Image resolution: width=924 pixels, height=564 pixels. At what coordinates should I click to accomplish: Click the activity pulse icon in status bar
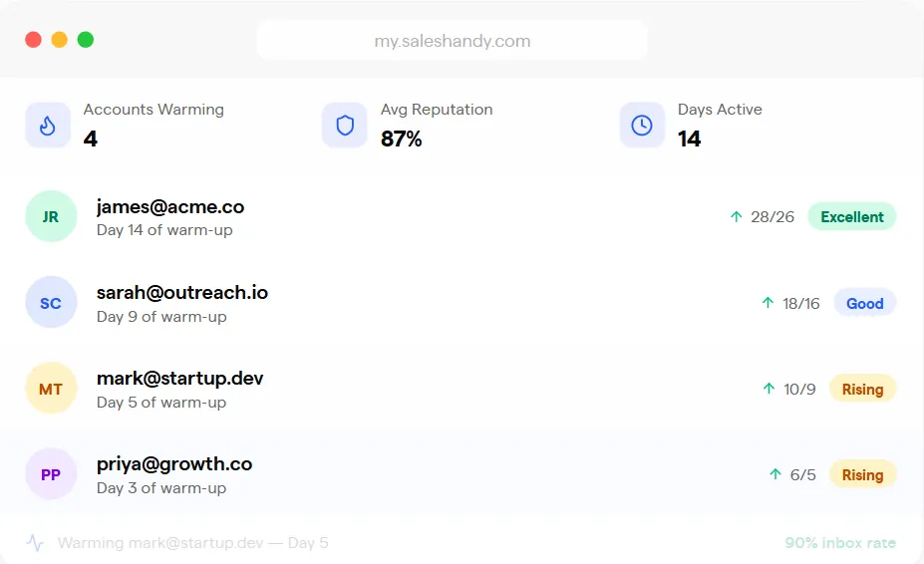point(35,542)
